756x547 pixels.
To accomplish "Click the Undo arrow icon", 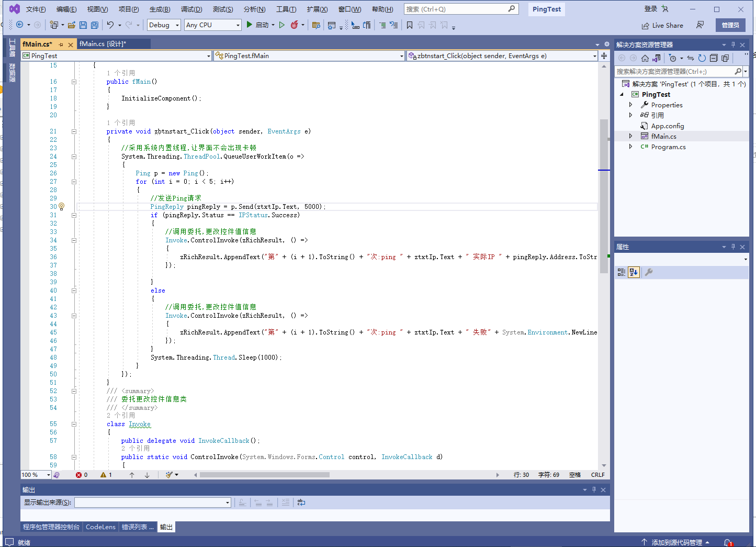I will (110, 25).
